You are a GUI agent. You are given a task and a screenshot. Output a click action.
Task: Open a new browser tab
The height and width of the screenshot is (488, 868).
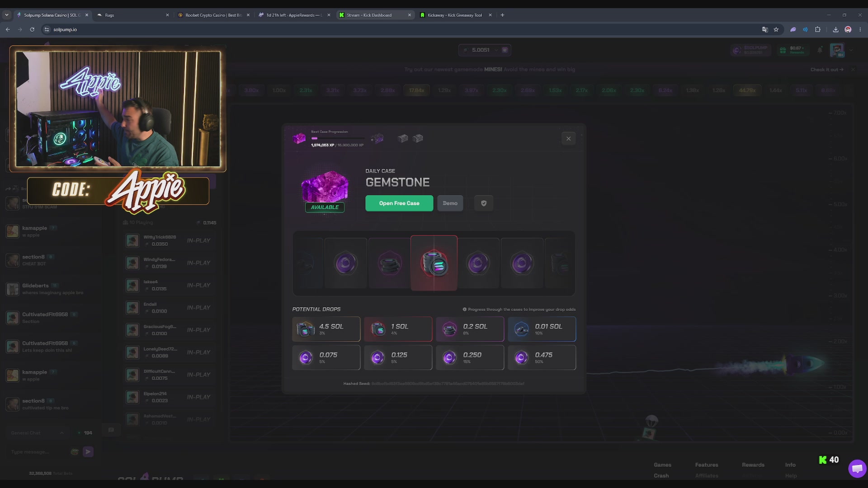[502, 15]
